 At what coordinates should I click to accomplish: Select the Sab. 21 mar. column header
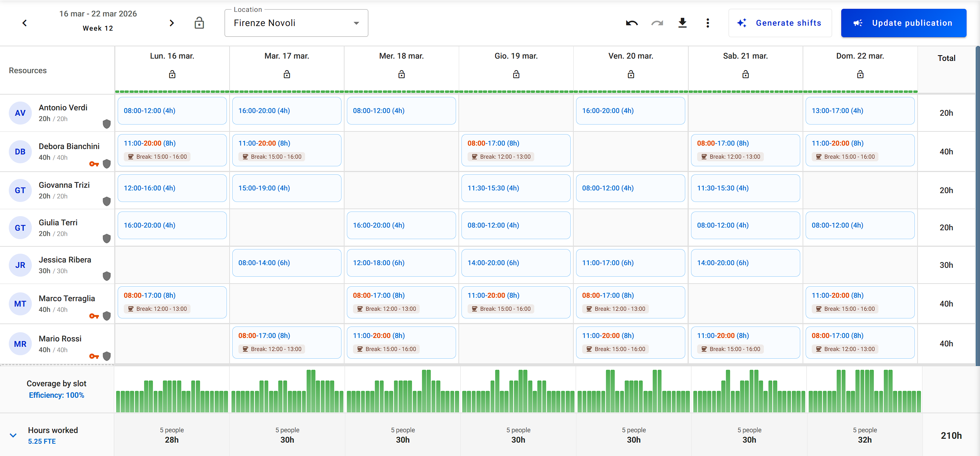(x=745, y=56)
